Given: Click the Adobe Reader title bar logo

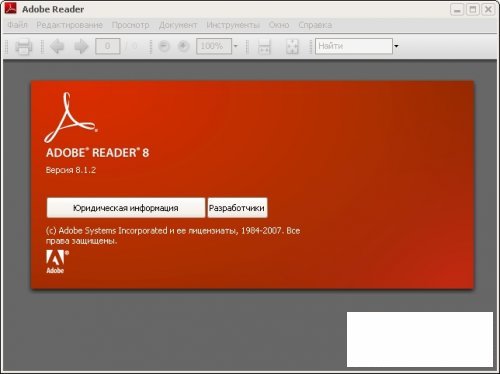Looking at the screenshot, I should [11, 8].
